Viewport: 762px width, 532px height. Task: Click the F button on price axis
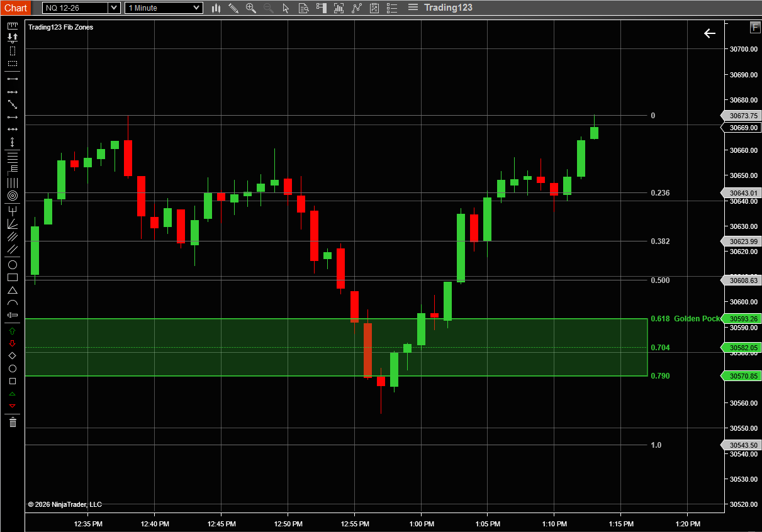pyautogui.click(x=754, y=26)
